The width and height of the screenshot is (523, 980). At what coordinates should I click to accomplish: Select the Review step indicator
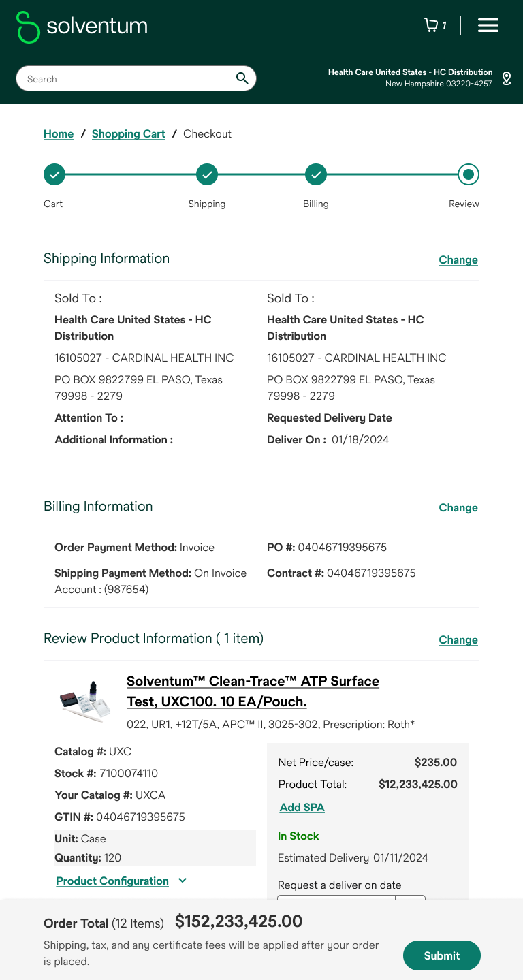click(x=469, y=175)
